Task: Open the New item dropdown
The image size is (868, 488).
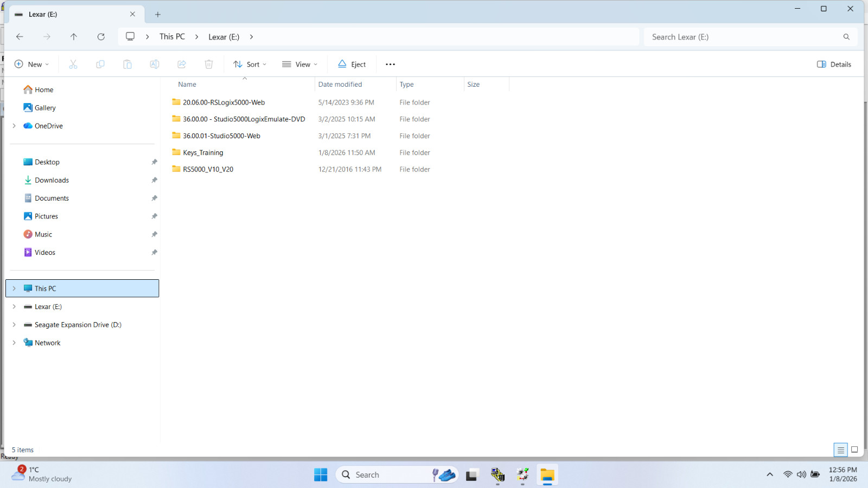Action: click(x=31, y=65)
